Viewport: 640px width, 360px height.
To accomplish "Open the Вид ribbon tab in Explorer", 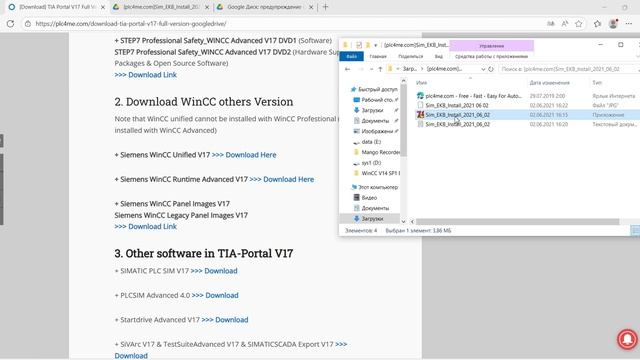I will tap(439, 56).
